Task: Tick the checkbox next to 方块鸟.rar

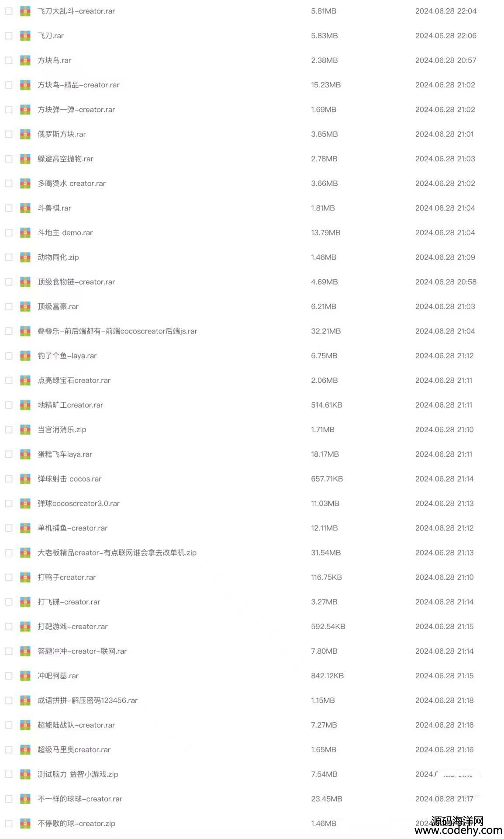Action: pos(9,60)
